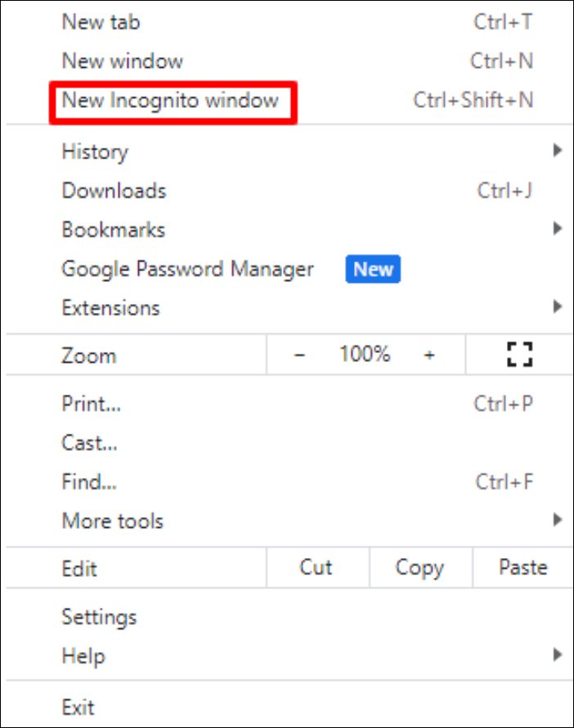Expand the History submenu arrow

coord(558,151)
